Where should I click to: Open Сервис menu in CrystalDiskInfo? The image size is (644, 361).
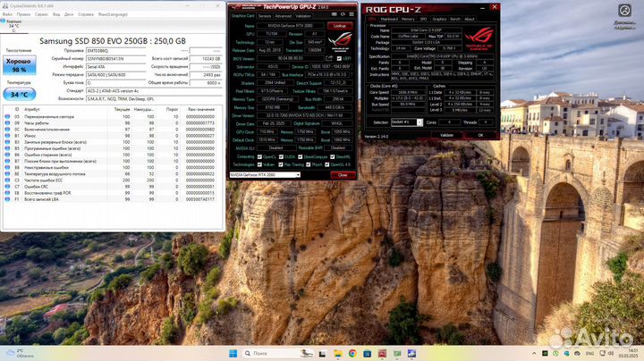[x=41, y=14]
